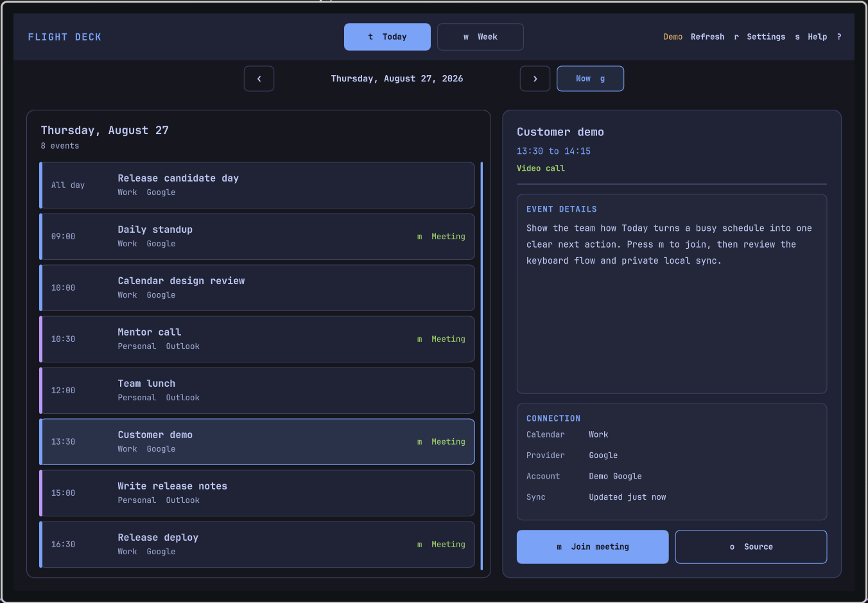Click the Flight Deck logo title
Viewport: 868px width, 603px height.
tap(65, 37)
